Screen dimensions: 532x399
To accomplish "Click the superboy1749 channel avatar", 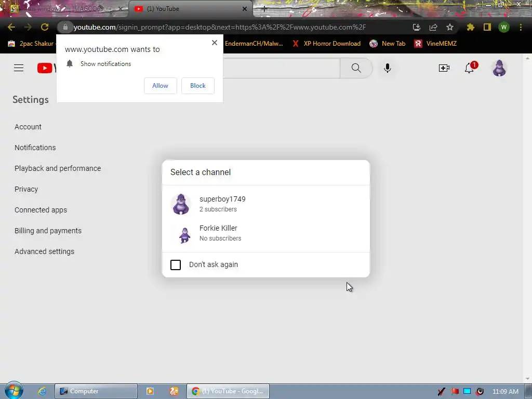I will [181, 204].
